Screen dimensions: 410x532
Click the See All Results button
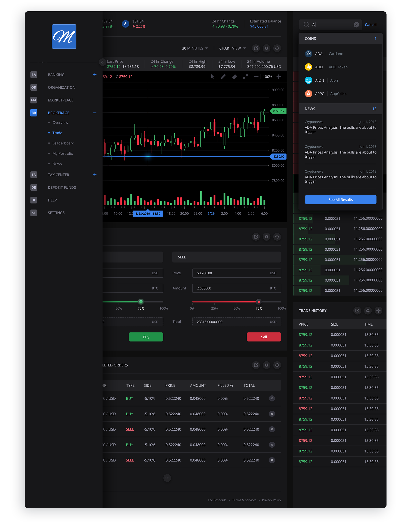click(340, 199)
